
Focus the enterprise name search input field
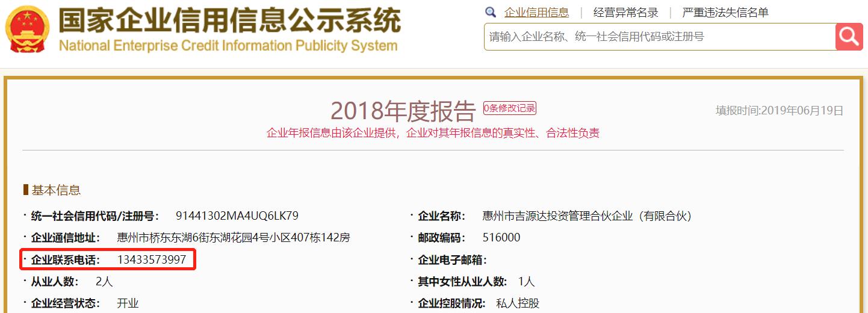point(660,37)
